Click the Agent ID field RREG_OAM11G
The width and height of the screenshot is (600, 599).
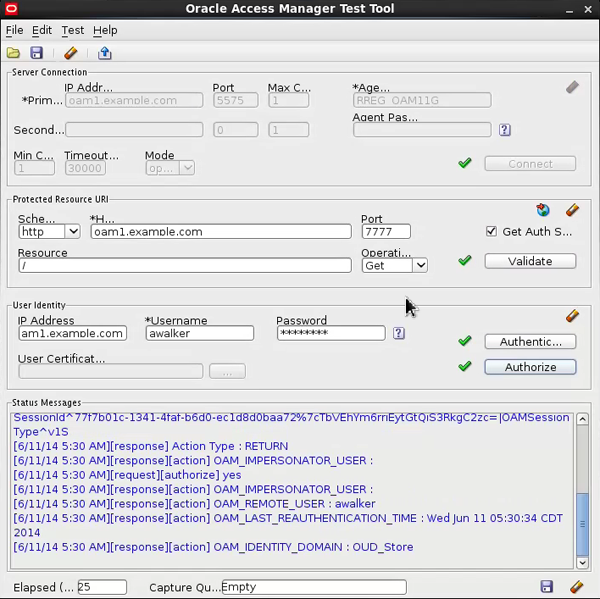422,100
